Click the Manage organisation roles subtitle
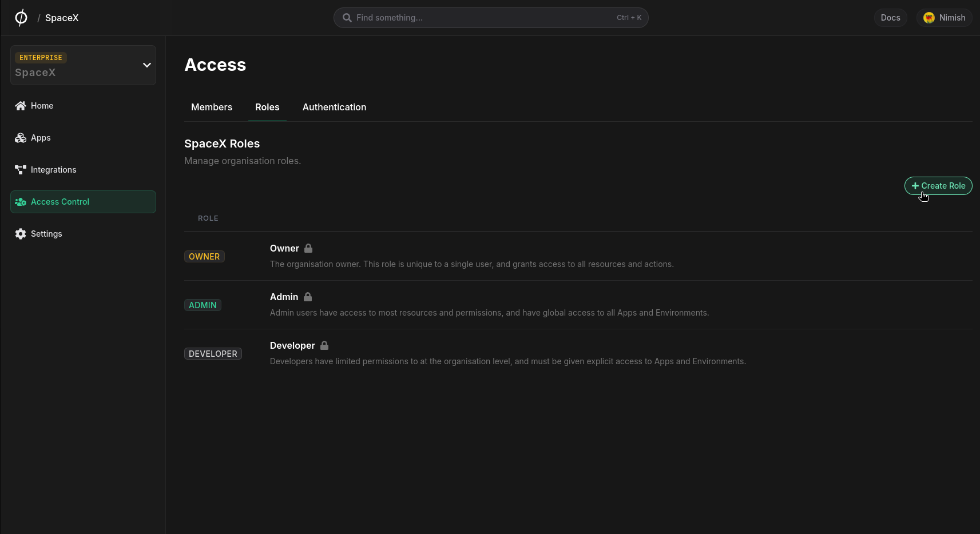 (x=243, y=161)
